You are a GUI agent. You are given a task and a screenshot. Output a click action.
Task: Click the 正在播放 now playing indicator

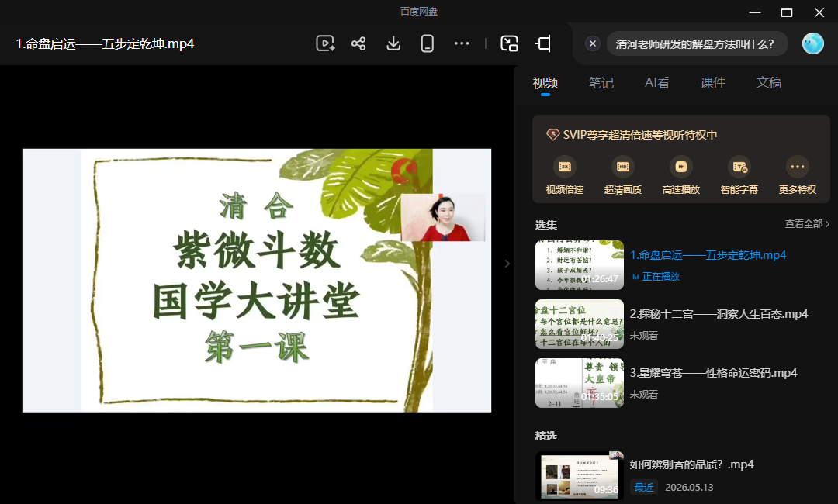pos(656,277)
